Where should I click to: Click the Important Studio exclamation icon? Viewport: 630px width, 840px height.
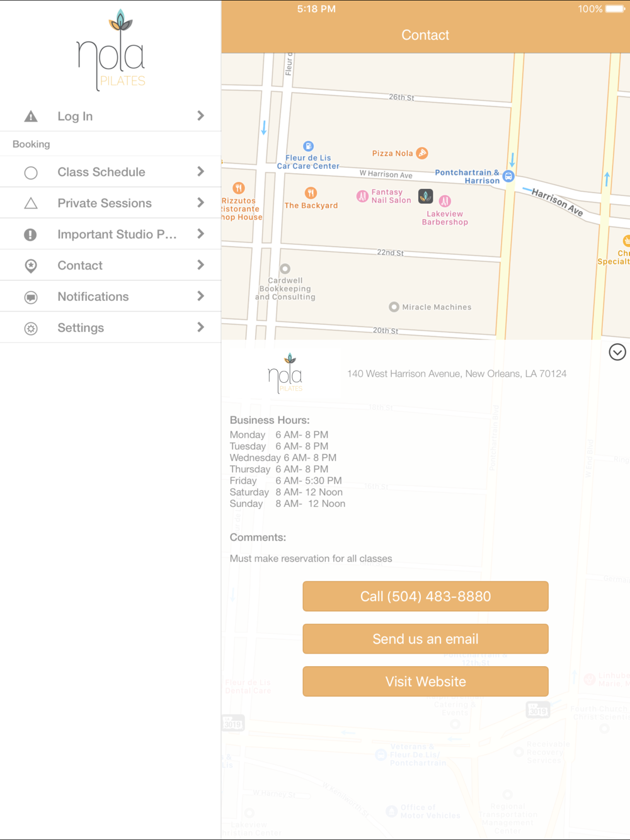tap(31, 235)
